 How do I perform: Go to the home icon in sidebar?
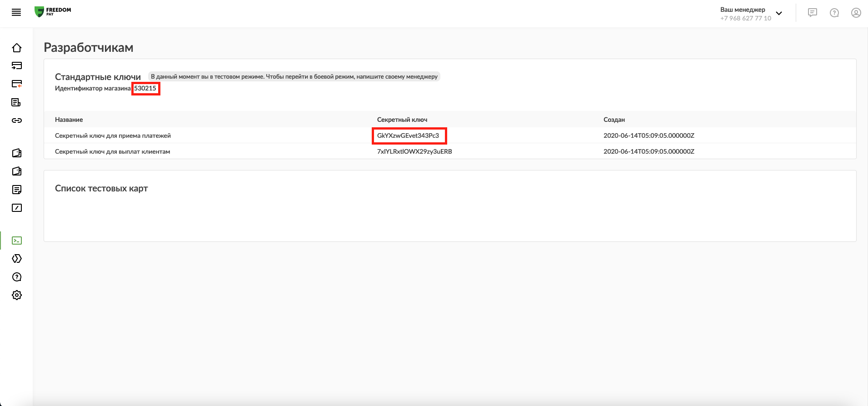17,48
